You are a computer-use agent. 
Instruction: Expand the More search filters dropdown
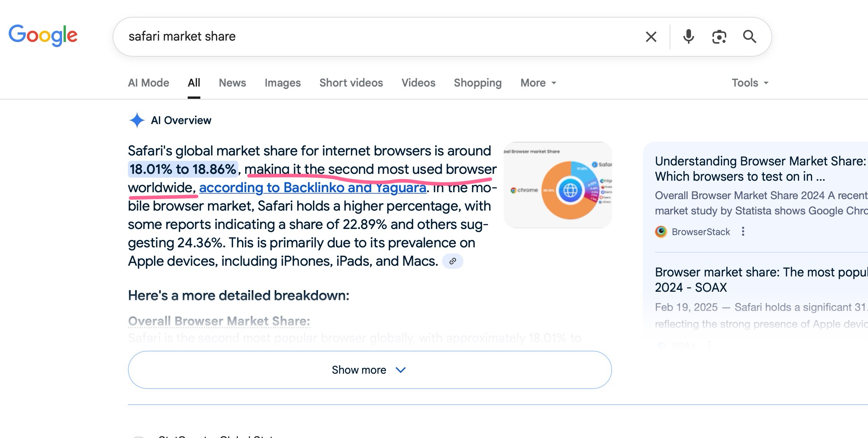[x=538, y=83]
